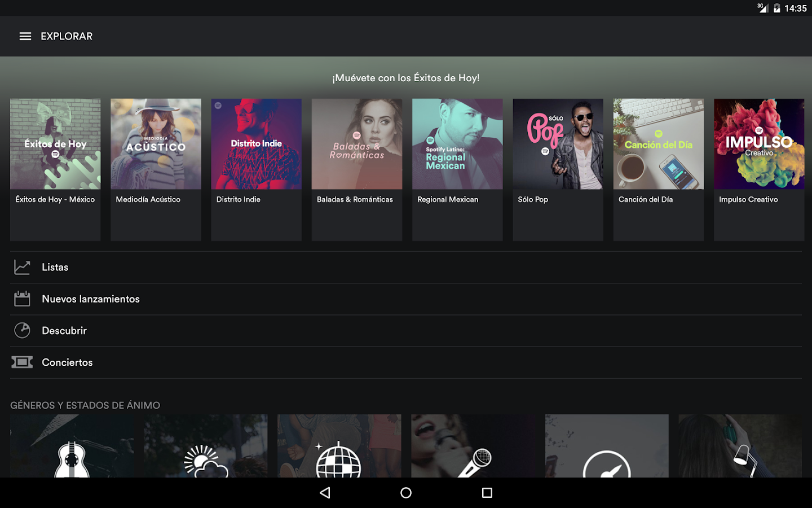Tap the Listas chart icon

pos(22,267)
